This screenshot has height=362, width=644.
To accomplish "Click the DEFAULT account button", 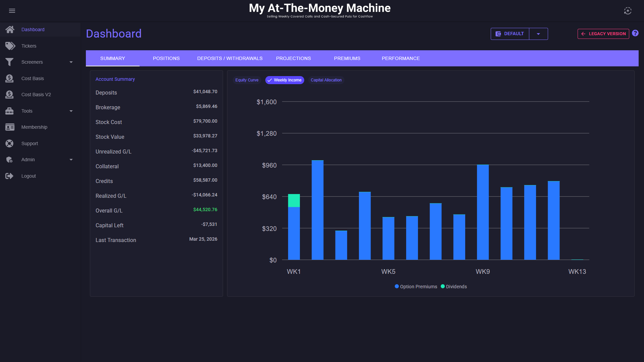I will pyautogui.click(x=510, y=34).
